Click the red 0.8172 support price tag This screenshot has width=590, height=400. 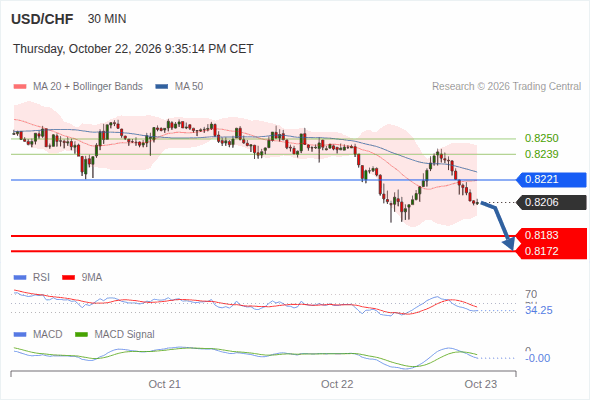[x=552, y=251]
